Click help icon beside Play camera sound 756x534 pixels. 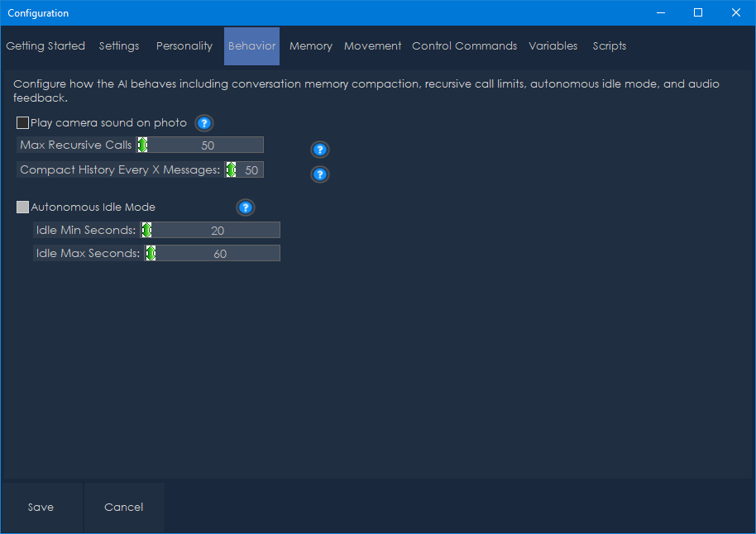204,123
